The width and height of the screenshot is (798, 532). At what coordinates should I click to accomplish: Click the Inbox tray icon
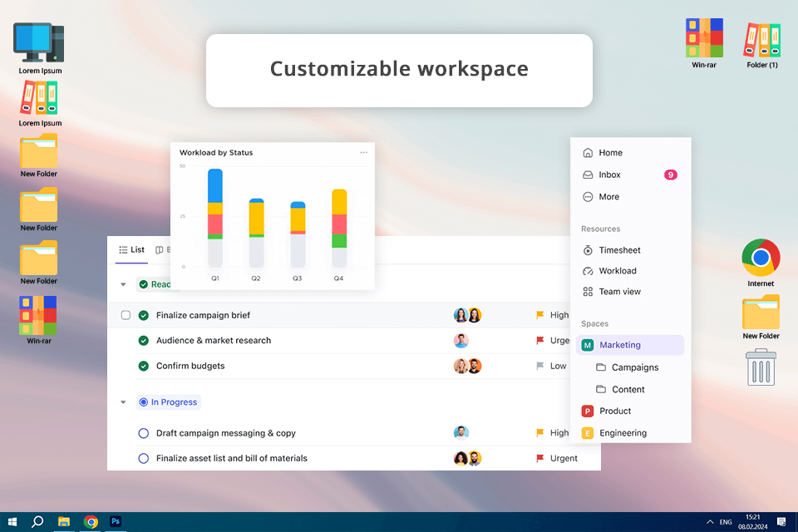pos(588,175)
